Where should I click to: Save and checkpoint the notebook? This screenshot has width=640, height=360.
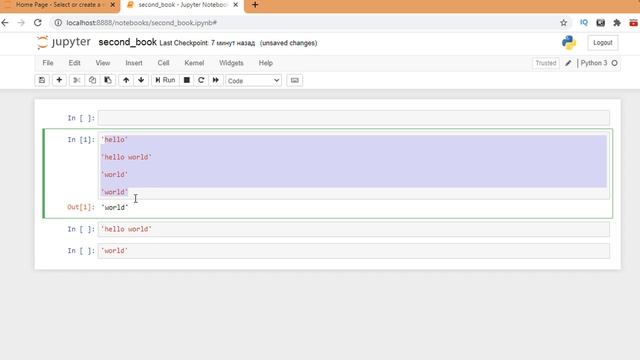tap(42, 80)
